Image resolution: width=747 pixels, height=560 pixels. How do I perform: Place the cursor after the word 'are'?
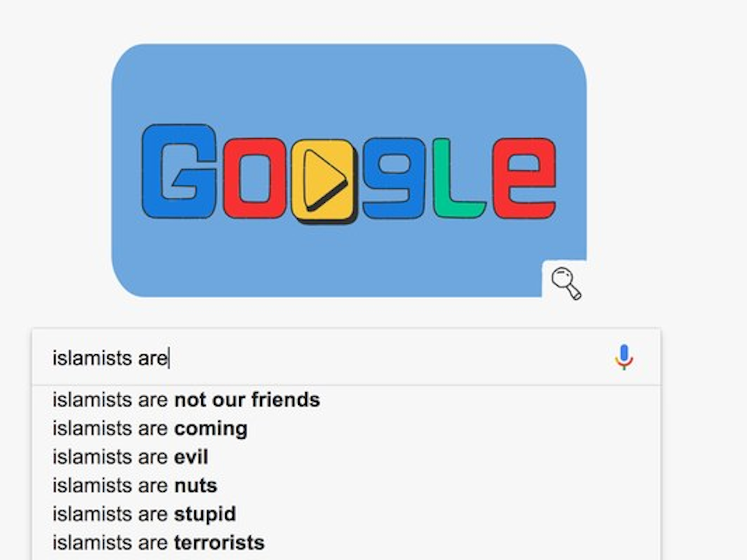coord(169,358)
